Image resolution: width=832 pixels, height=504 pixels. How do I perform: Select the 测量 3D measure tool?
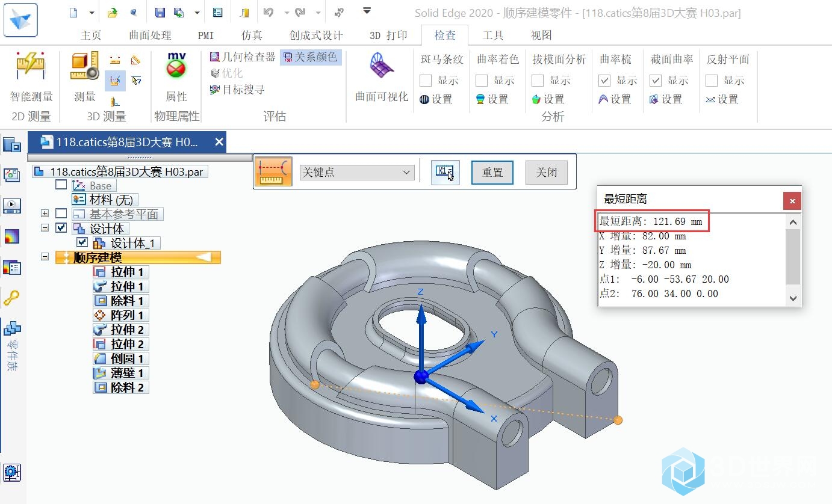[85, 77]
